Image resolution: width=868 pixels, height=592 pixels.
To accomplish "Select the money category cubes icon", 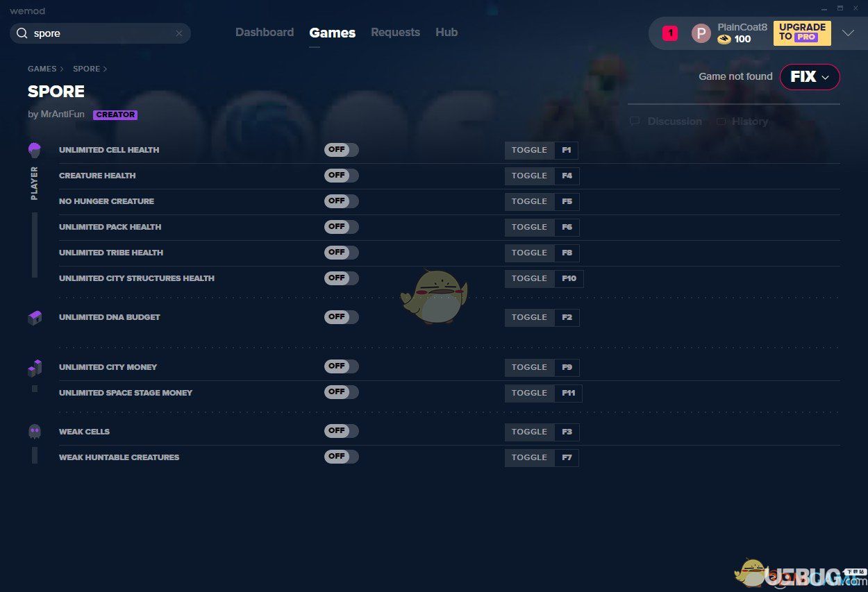I will (34, 367).
